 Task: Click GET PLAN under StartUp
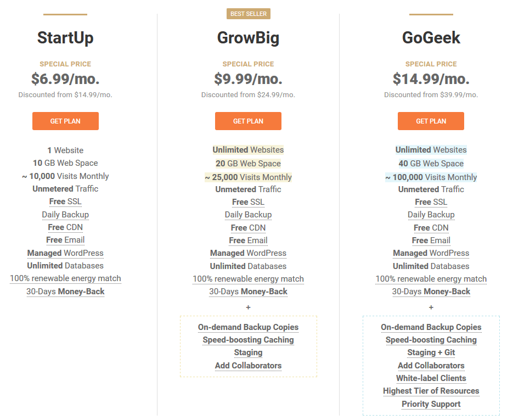click(x=65, y=121)
